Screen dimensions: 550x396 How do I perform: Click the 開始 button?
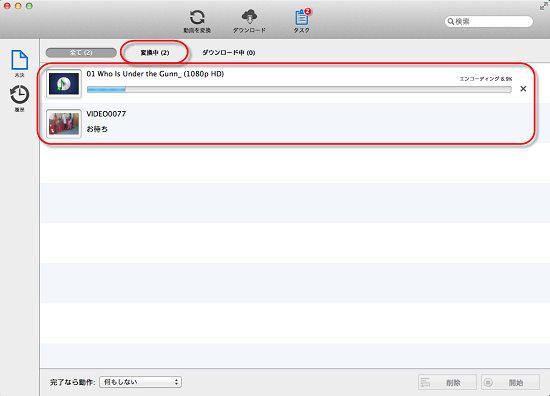pos(510,382)
